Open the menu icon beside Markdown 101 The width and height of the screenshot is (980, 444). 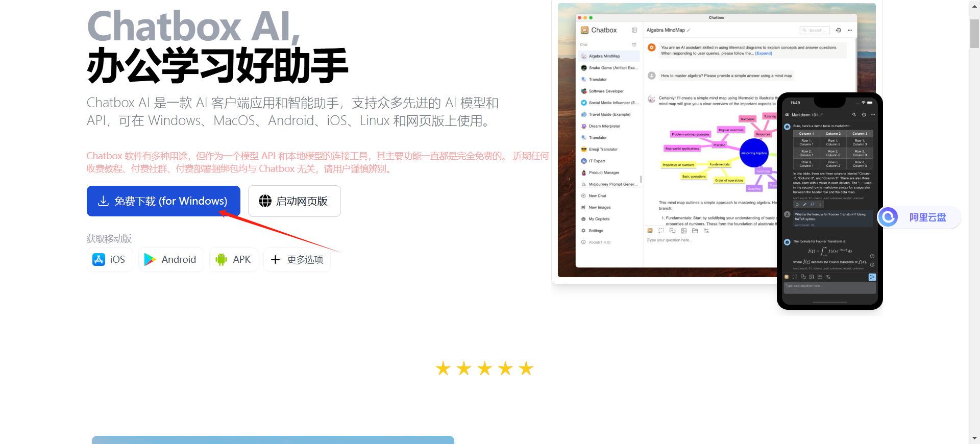pos(787,115)
